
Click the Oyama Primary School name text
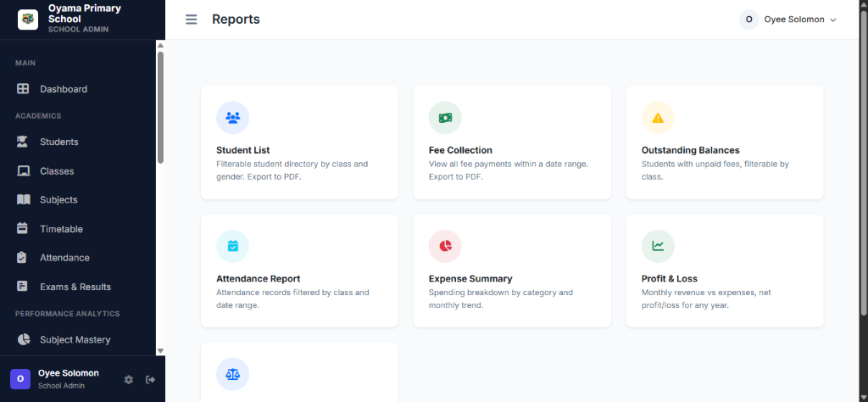click(x=85, y=14)
